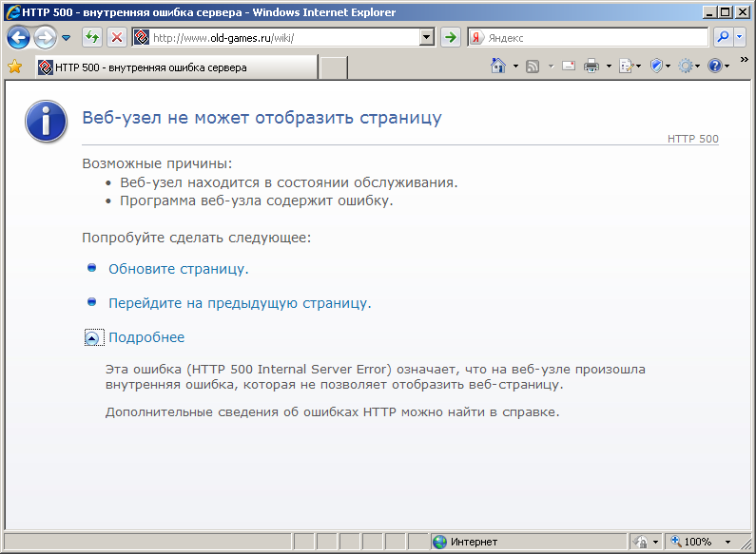Click the Forward navigation arrow
Screen dimensions: 756x554
pyautogui.click(x=46, y=38)
